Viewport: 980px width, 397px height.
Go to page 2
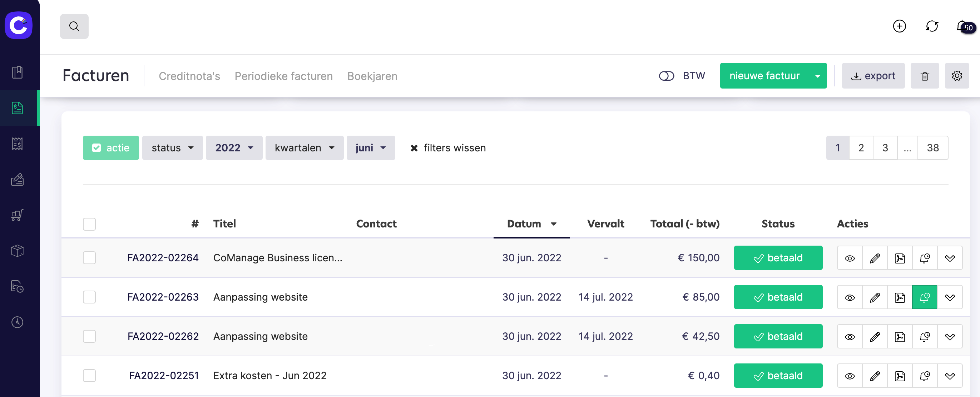(x=861, y=148)
